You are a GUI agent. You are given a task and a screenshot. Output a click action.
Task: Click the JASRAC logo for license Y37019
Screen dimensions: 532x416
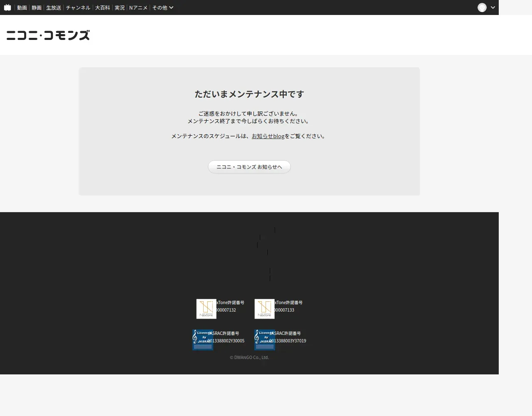tap(265, 340)
